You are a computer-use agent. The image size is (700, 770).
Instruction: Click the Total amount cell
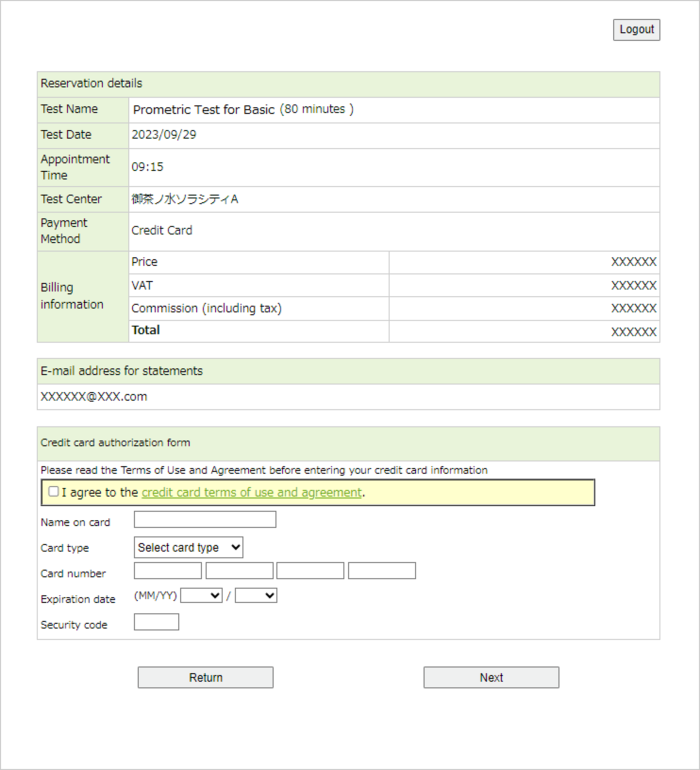click(x=633, y=330)
